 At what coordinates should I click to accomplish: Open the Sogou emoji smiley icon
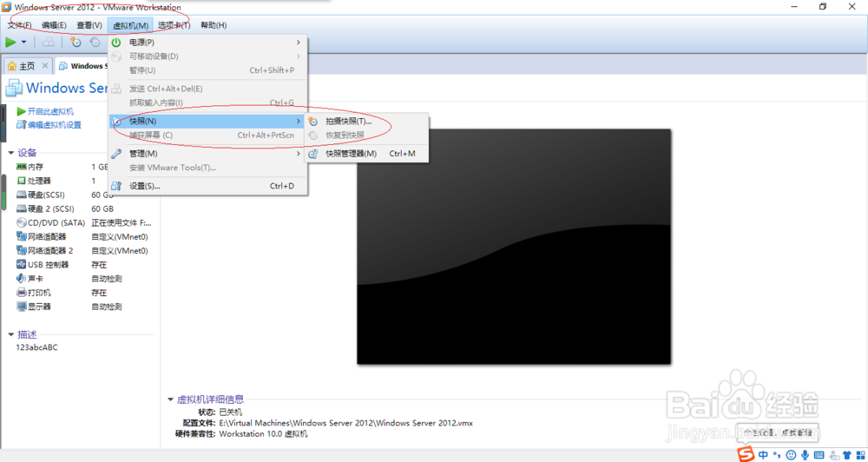[792, 455]
